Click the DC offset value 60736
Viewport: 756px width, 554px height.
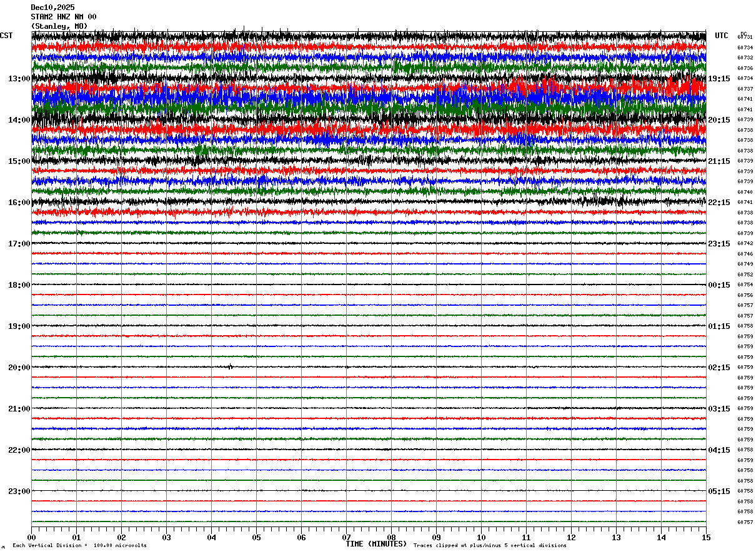coord(745,68)
